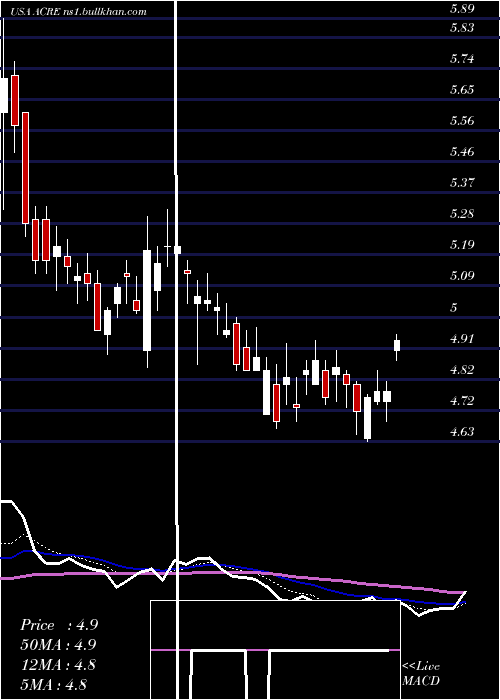Screen dimensions: 500x700
Task: Click the tall red candle falling from 5.56
Action: pos(25,168)
